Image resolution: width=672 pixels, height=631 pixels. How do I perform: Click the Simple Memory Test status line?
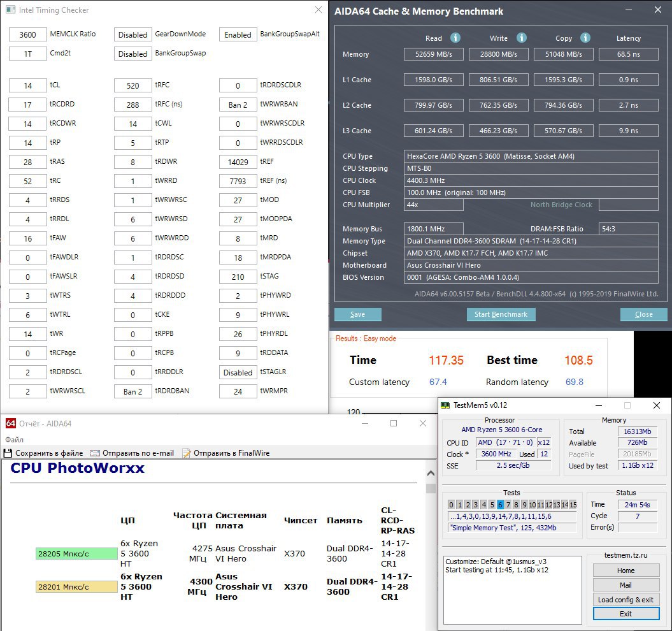pyautogui.click(x=511, y=528)
